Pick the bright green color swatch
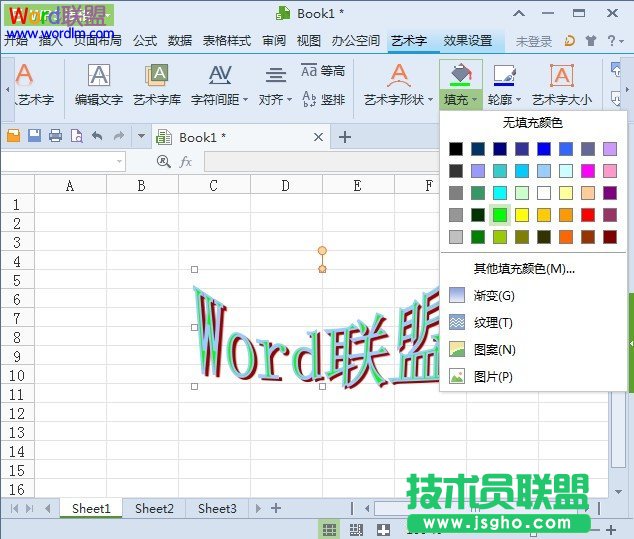This screenshot has height=539, width=634. tap(500, 215)
